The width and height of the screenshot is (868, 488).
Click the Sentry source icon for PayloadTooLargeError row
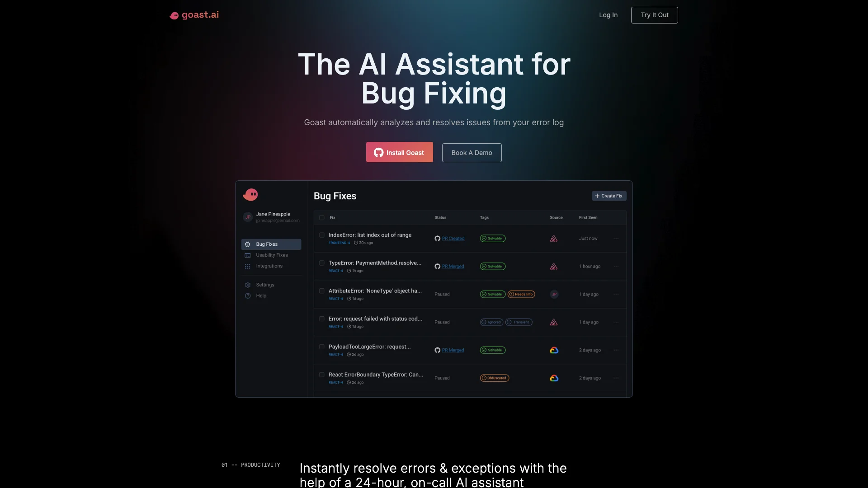pyautogui.click(x=553, y=350)
